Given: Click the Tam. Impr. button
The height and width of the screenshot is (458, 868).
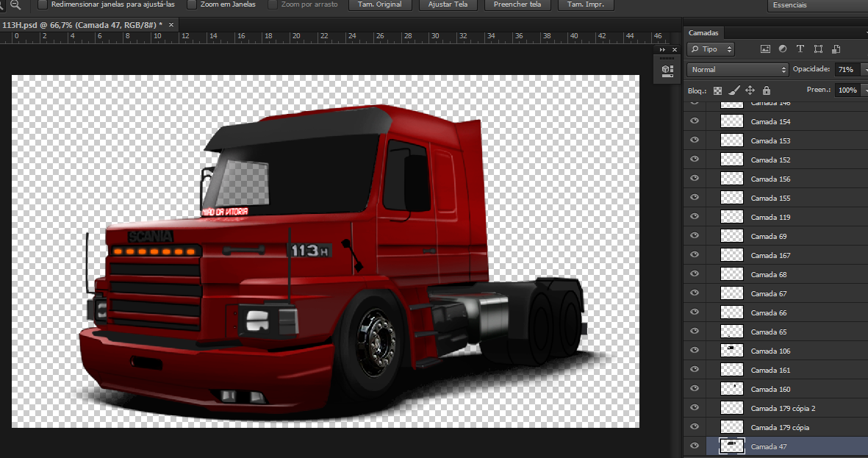Looking at the screenshot, I should tap(586, 4).
